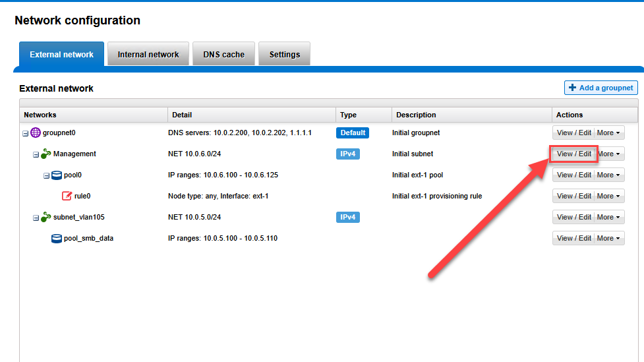Click IP ranges 10.0.6.100 - 10.0.6.125
Screen dimensions: 644x362
(x=223, y=175)
